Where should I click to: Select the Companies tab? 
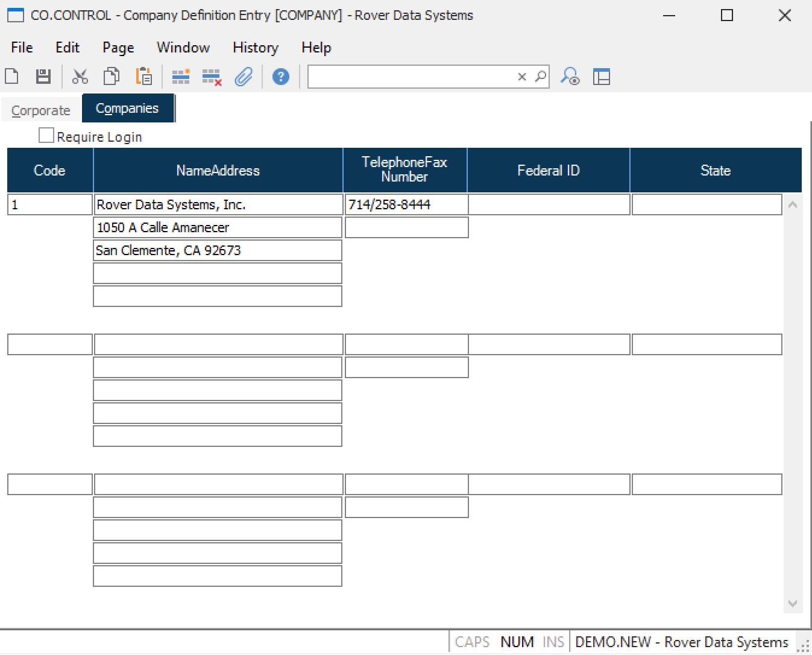pyautogui.click(x=127, y=109)
